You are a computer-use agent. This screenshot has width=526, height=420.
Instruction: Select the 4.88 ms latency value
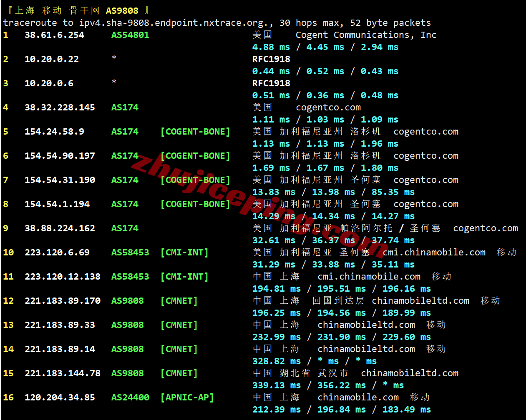[x=271, y=47]
